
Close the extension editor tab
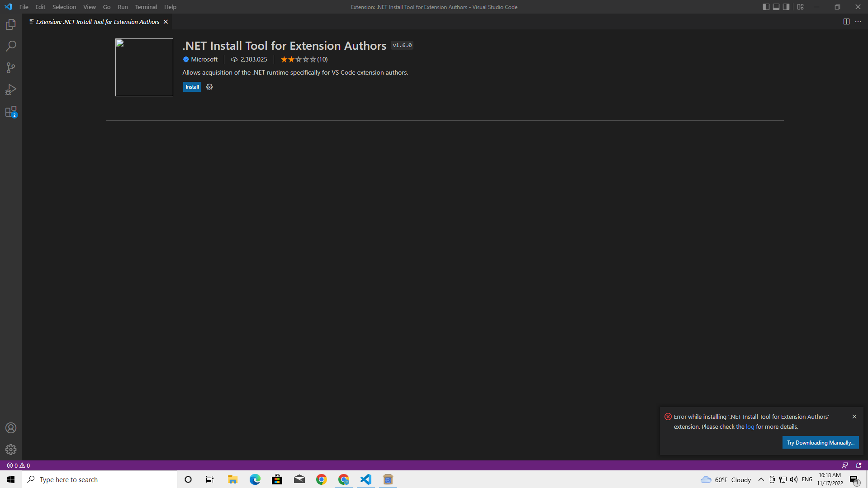pos(166,22)
